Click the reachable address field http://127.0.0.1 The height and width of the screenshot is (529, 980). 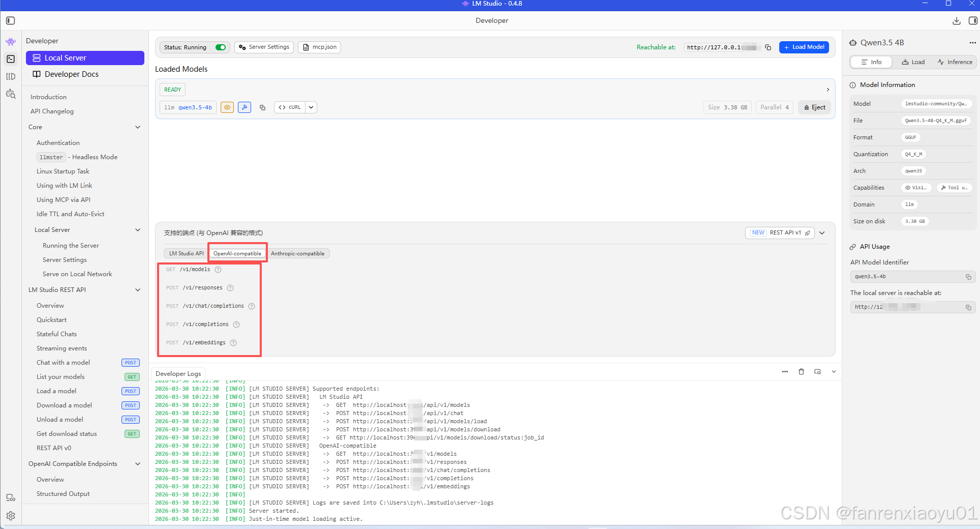point(722,47)
